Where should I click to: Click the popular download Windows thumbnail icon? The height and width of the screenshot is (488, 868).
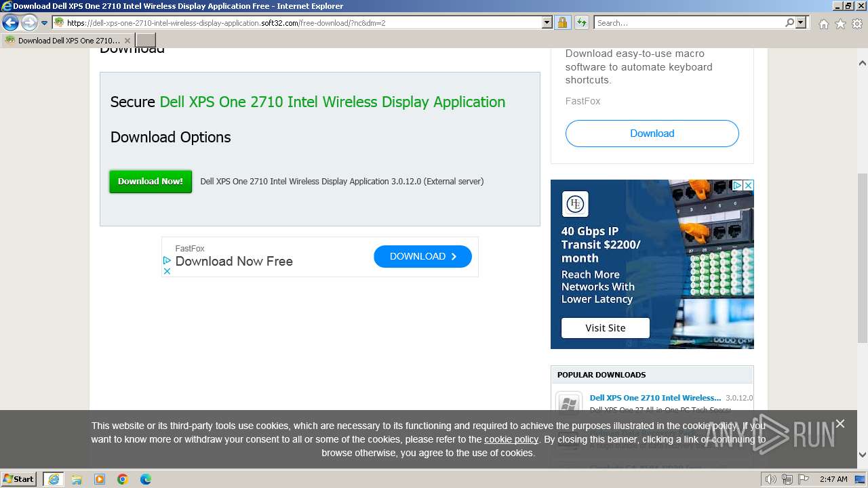(568, 403)
